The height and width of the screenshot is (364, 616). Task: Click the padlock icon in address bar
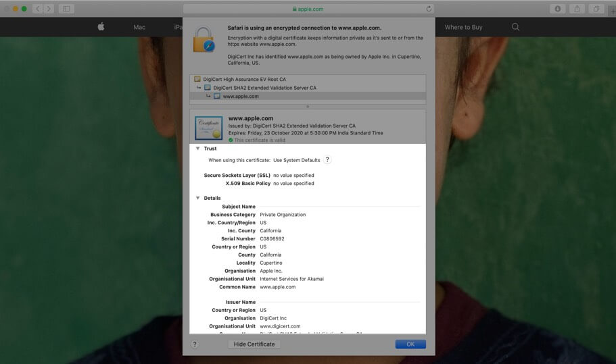(294, 9)
